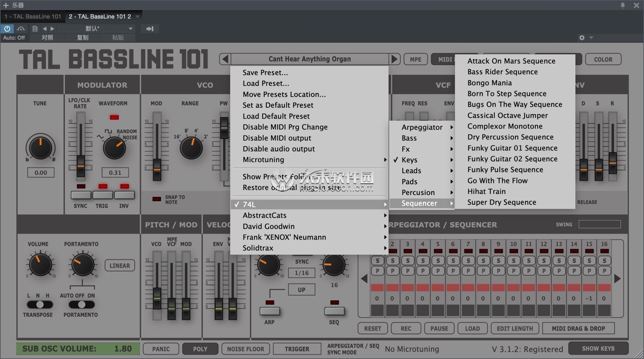644x359 pixels.
Task: Click the EDIT LENGTH button
Action: [515, 328]
